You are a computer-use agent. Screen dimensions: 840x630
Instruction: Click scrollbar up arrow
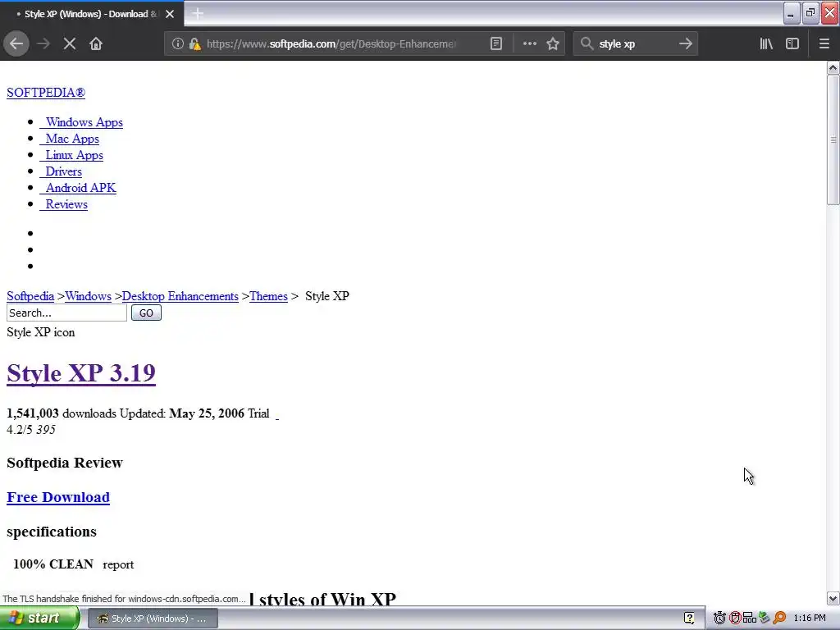[x=833, y=67]
